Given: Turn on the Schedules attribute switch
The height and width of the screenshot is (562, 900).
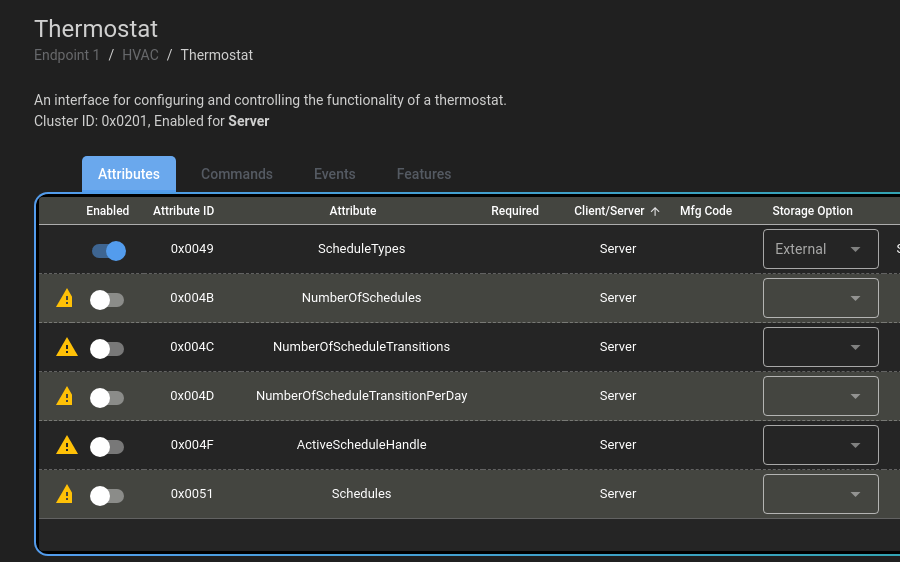Looking at the screenshot, I should 106,495.
